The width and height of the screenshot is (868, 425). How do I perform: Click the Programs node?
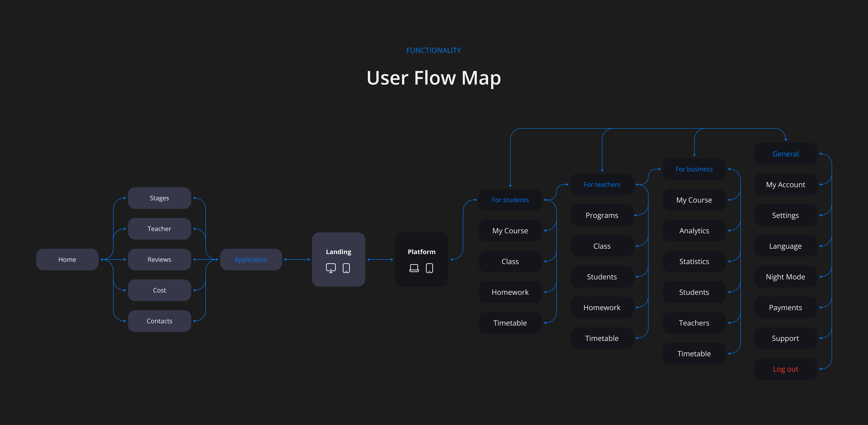point(602,215)
